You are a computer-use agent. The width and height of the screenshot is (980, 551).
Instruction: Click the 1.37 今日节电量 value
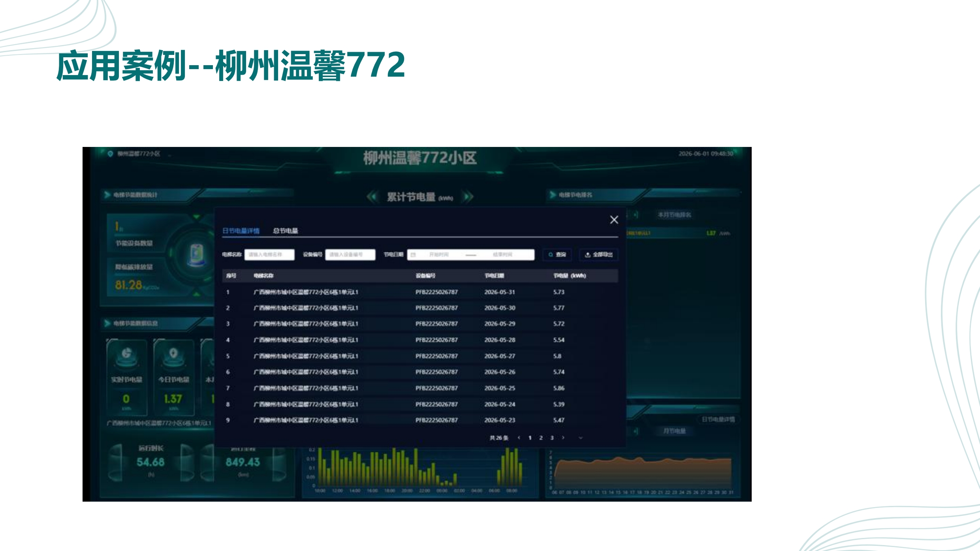(173, 399)
